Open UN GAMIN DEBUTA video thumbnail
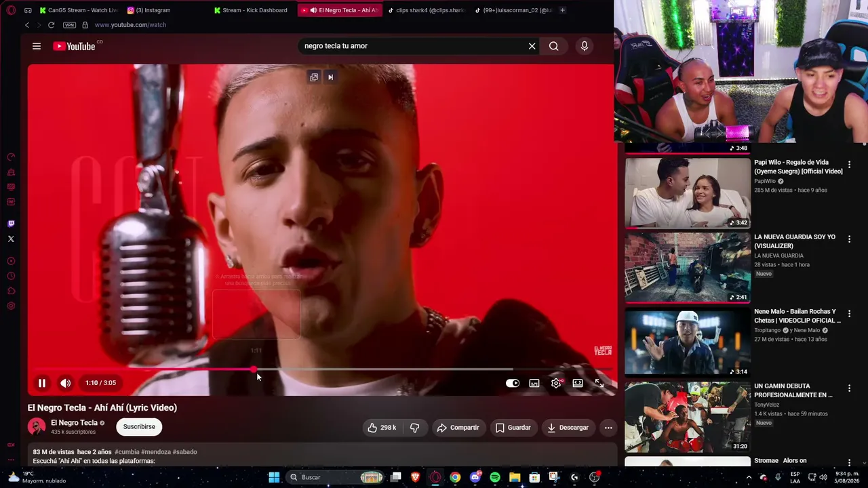The width and height of the screenshot is (868, 488). pos(688,416)
